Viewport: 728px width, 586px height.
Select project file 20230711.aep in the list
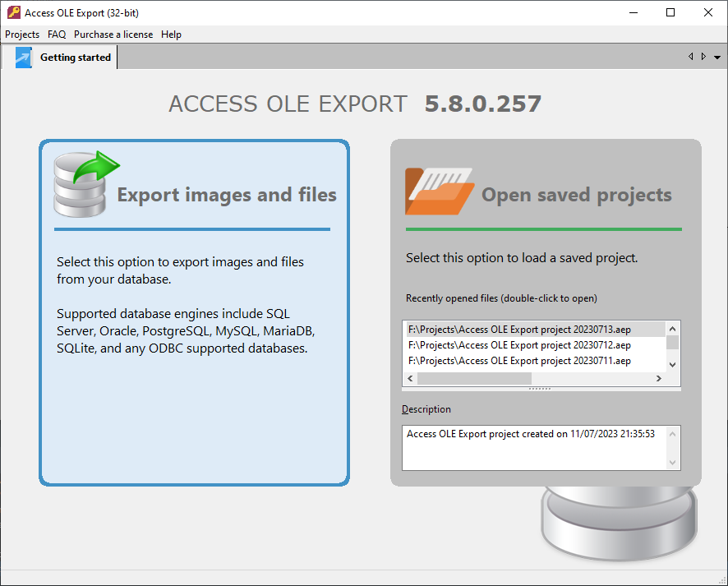[519, 361]
